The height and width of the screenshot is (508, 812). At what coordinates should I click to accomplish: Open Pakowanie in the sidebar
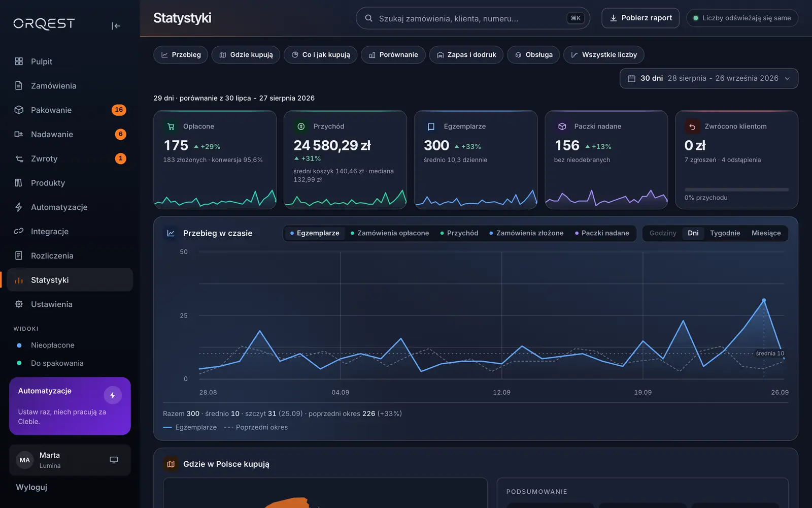click(70, 110)
